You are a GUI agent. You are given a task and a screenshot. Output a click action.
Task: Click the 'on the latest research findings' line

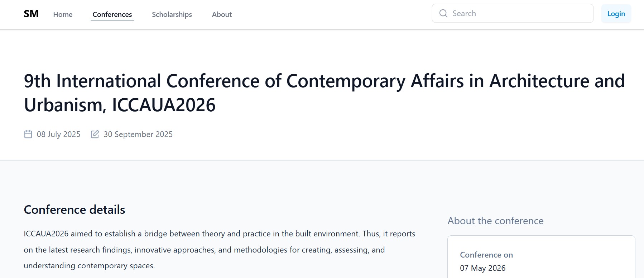click(x=204, y=250)
